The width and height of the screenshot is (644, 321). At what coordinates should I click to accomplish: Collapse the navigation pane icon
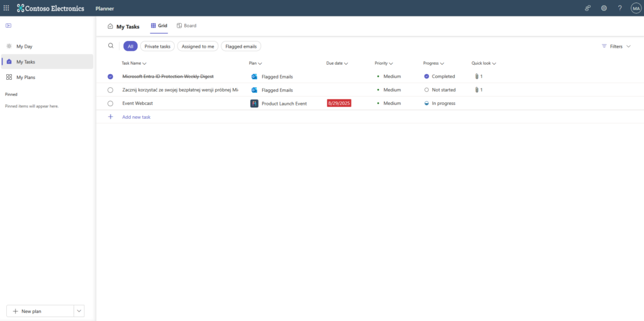tap(9, 26)
